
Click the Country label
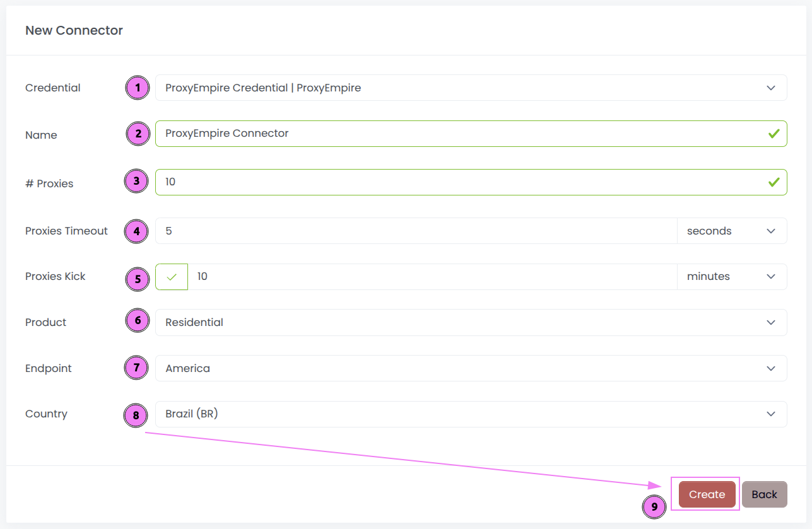coord(46,414)
